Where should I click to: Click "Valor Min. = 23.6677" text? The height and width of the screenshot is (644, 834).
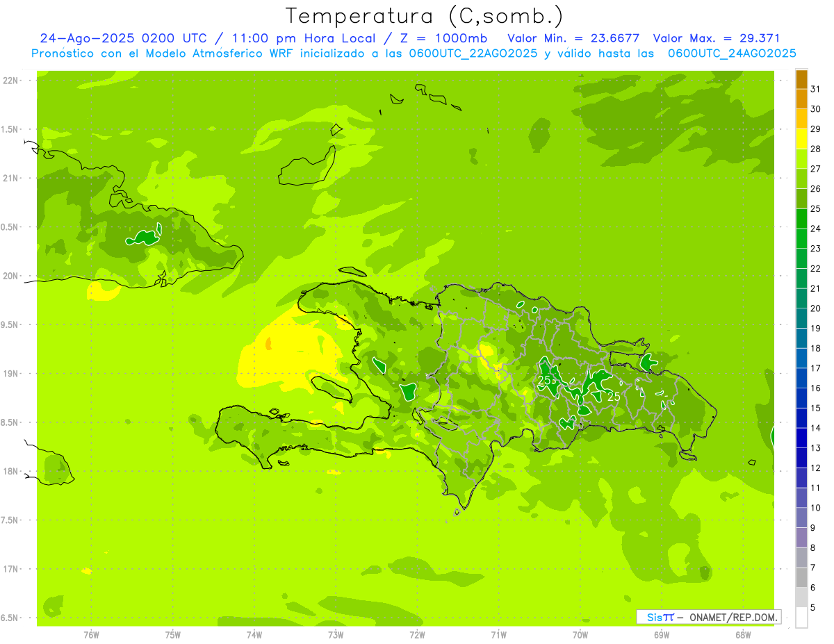(573, 38)
